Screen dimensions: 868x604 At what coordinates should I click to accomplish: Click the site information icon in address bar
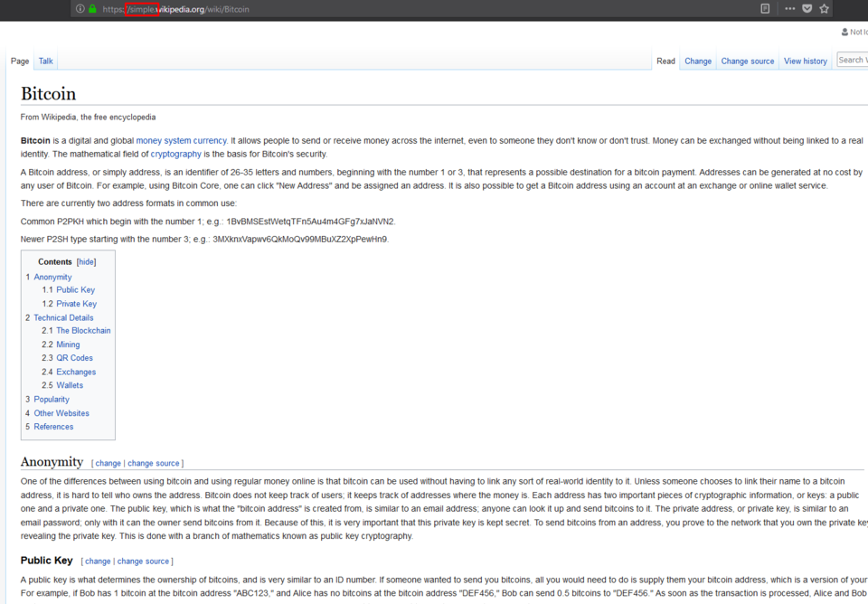(80, 9)
